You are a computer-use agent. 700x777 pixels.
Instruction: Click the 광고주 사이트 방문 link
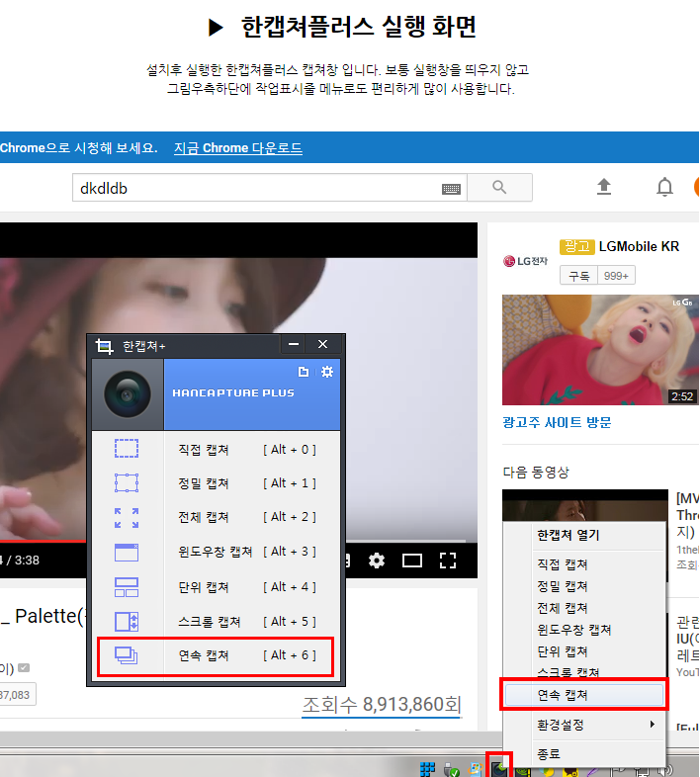click(x=557, y=422)
